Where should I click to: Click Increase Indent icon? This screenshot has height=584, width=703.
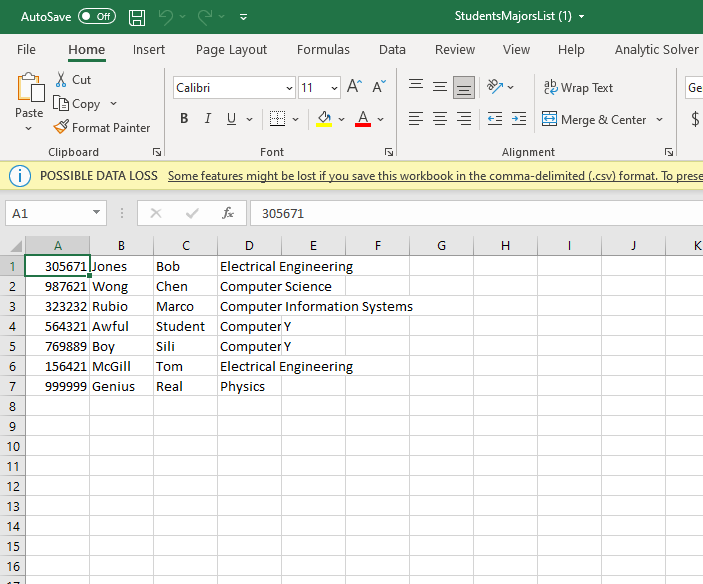tap(519, 119)
